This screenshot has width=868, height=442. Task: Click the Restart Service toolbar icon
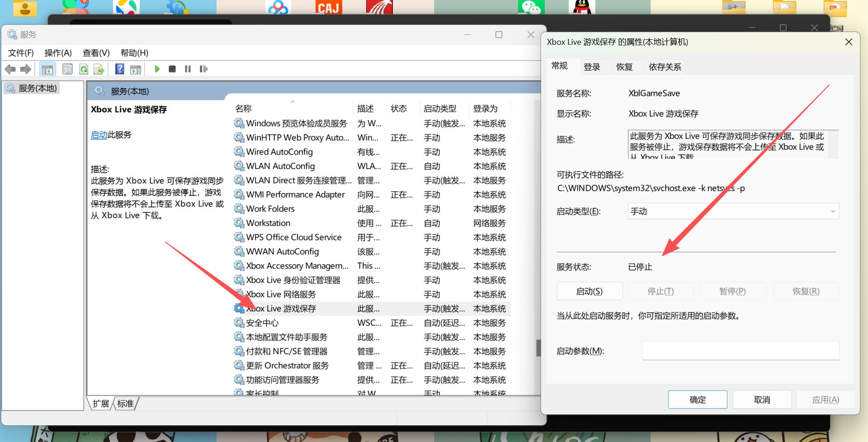[204, 69]
